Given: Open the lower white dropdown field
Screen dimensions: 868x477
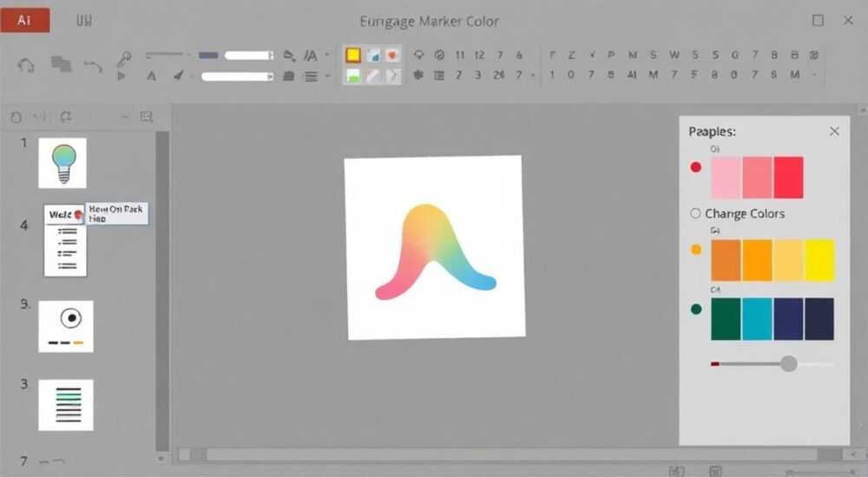Looking at the screenshot, I should click(238, 76).
